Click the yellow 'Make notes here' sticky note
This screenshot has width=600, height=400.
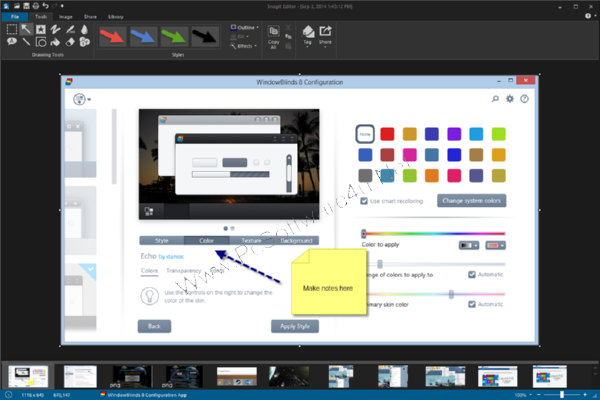[x=328, y=282]
